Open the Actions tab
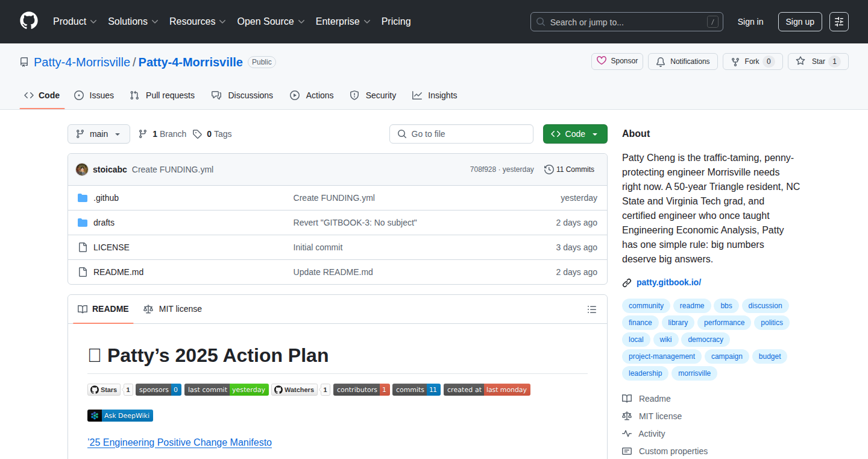The height and width of the screenshot is (459, 868). [312, 95]
